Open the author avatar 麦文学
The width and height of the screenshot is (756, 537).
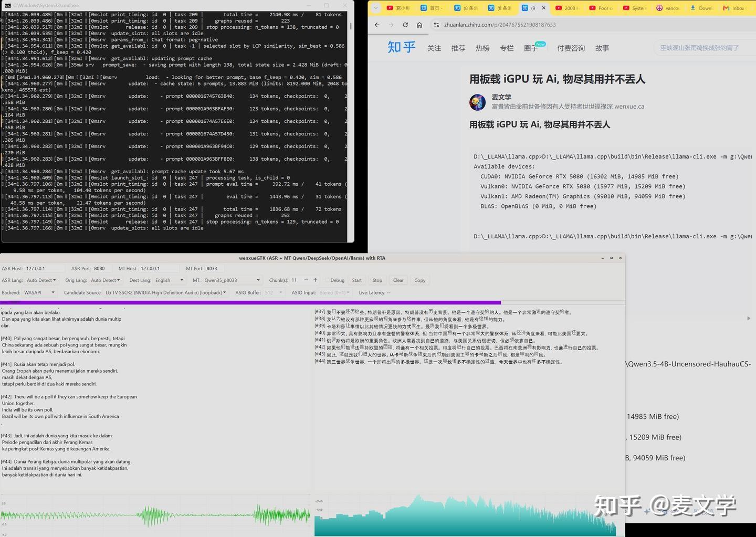pos(477,102)
